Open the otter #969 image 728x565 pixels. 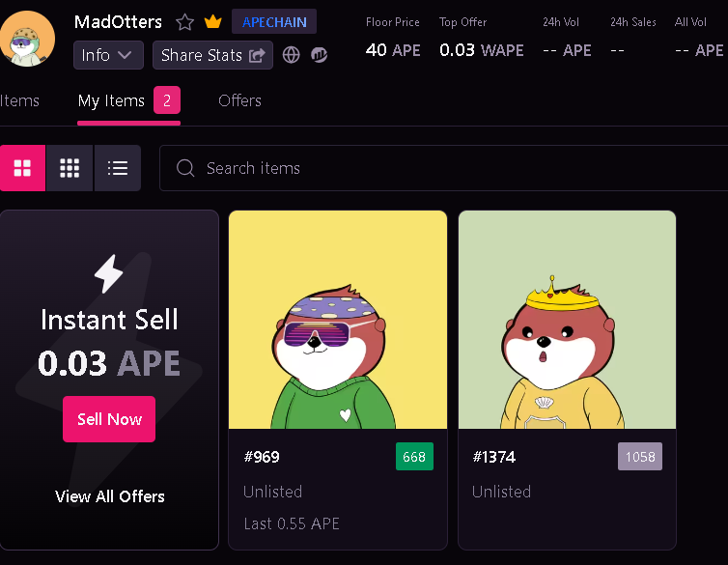pos(338,320)
